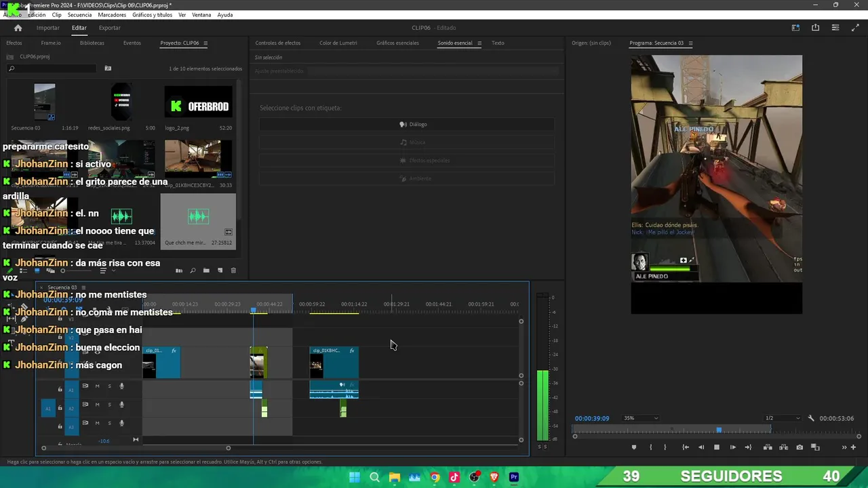Viewport: 868px width, 488px height.
Task: Open the zoom level dropdown showing 35%
Action: pyautogui.click(x=641, y=418)
